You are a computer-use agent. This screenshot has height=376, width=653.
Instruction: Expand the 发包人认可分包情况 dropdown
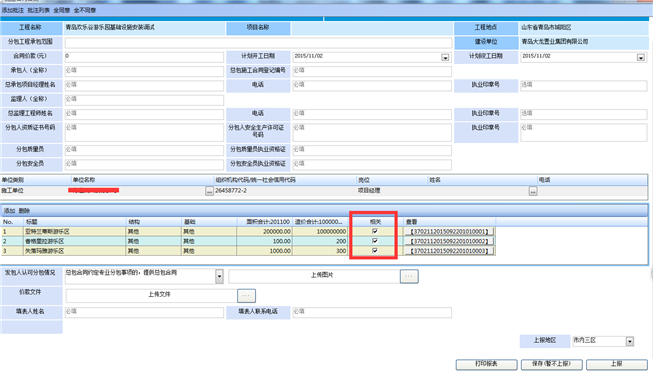coord(219,276)
